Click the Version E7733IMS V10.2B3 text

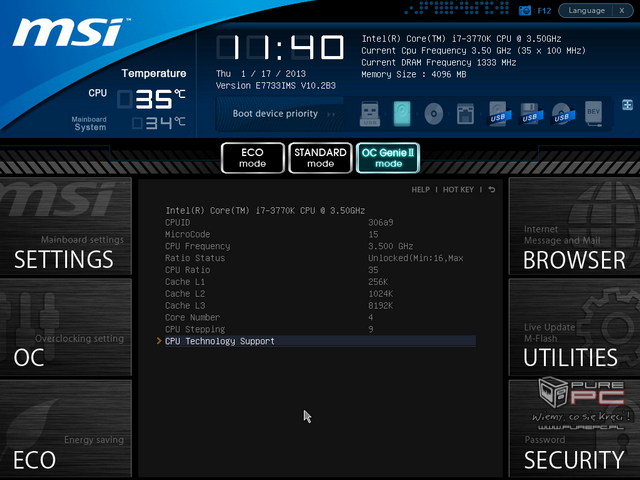(276, 86)
